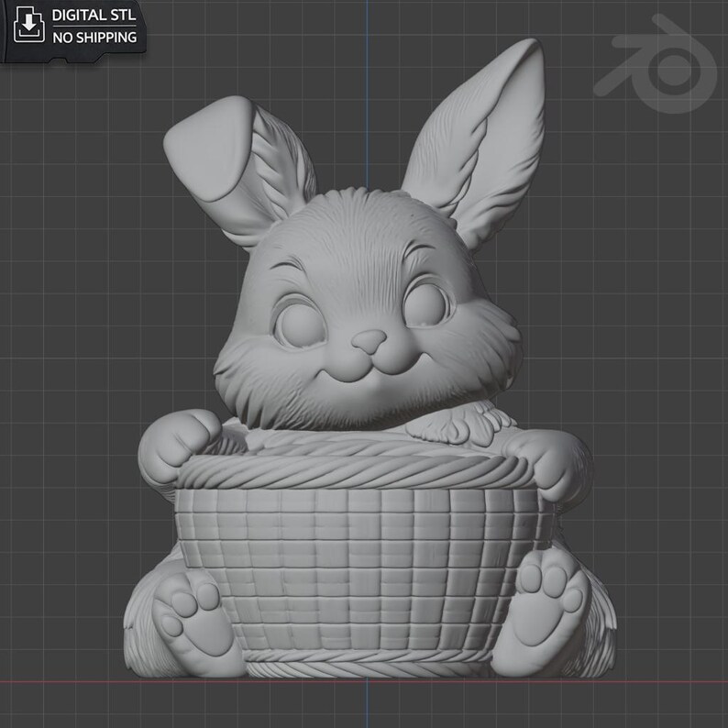Click the "DIGITAL STL" text
Viewport: 728px width, 728px height.
[94, 15]
